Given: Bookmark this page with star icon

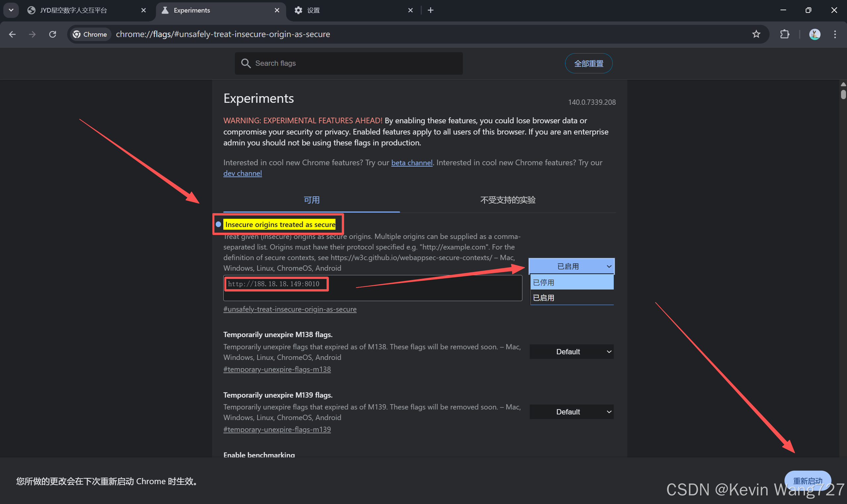Looking at the screenshot, I should [x=756, y=34].
